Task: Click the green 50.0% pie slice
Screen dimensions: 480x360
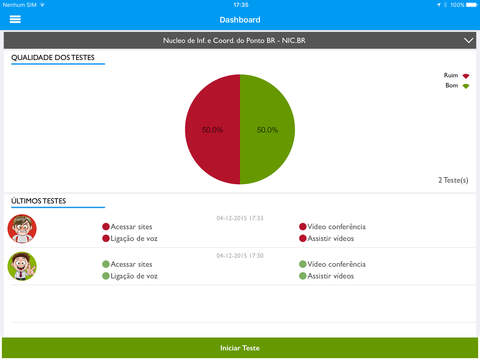Action: coord(267,129)
